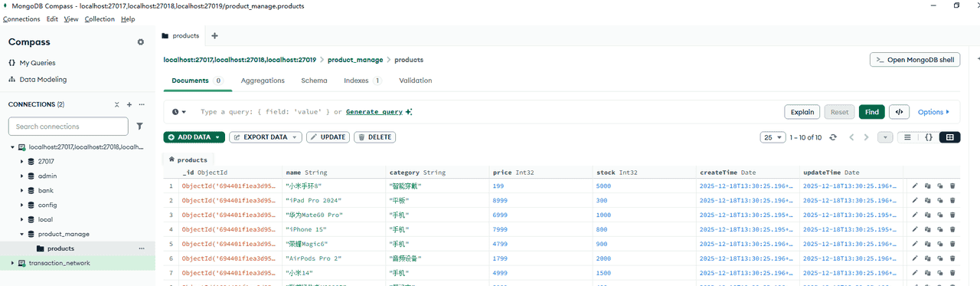Open query history clock dropdown
Image resolution: width=980 pixels, height=286 pixels.
[x=179, y=112]
